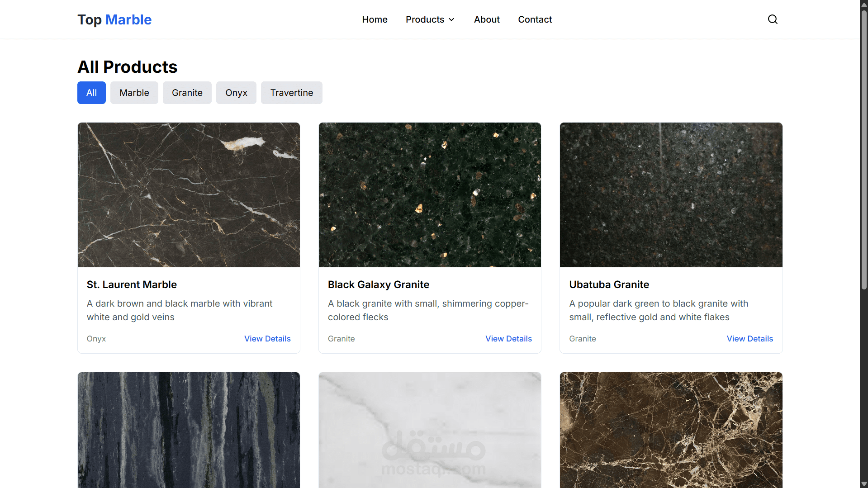Open St. Laurent Marble product image
868x488 pixels.
click(x=189, y=195)
